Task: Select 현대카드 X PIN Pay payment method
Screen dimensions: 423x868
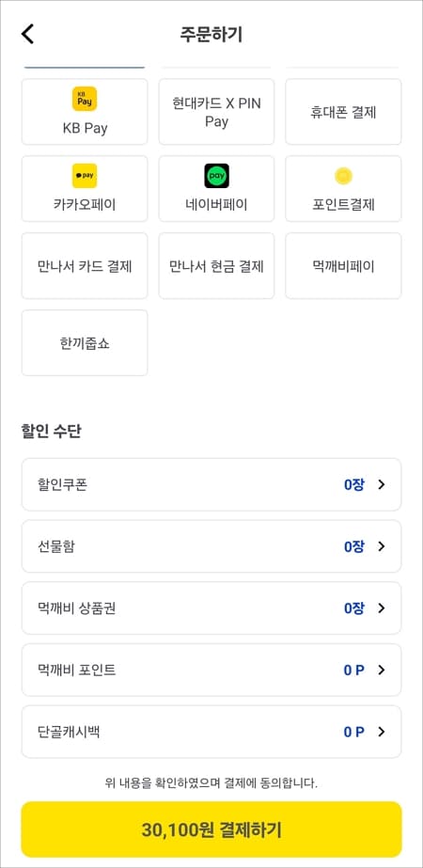Action: 216,112
